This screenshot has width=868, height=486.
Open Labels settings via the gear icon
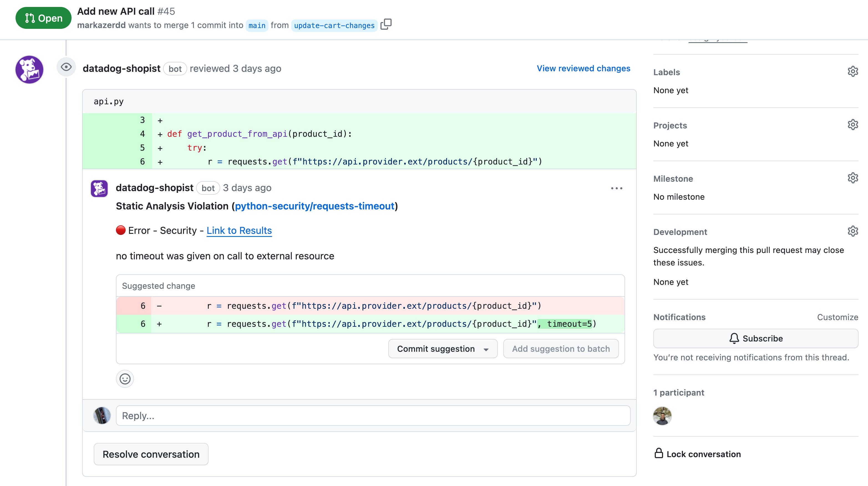(853, 72)
